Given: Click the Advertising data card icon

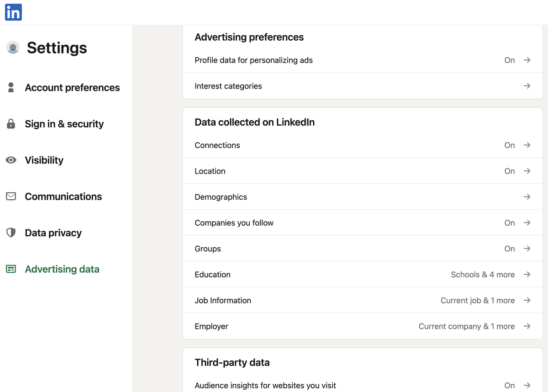Looking at the screenshot, I should click(x=11, y=269).
